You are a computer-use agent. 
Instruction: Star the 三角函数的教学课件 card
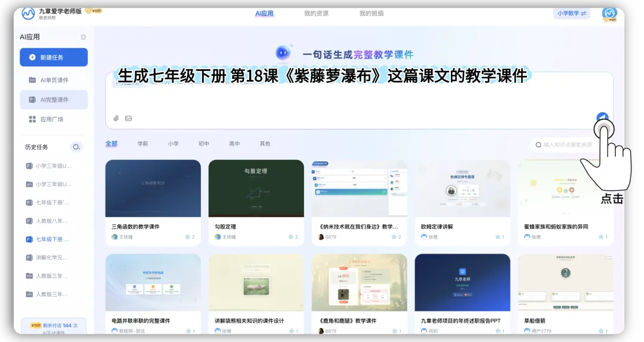(188, 237)
